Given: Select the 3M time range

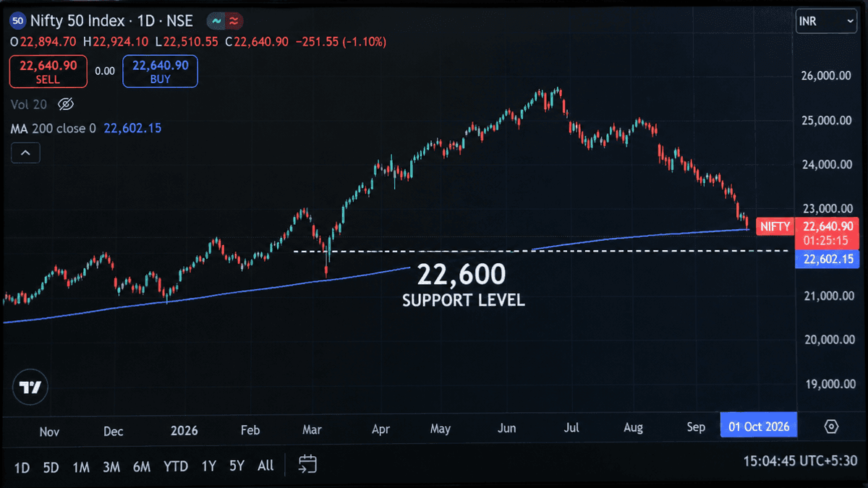Looking at the screenshot, I should coord(111,467).
